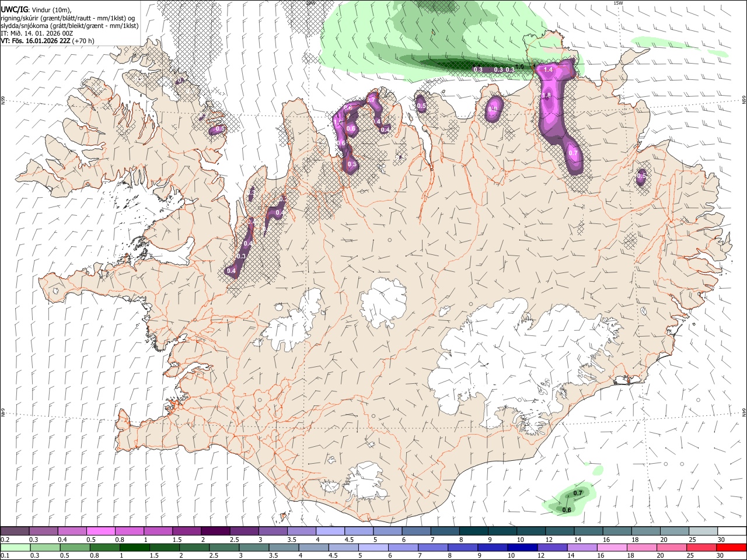Pick the dark mauve 0.2–0.3 snow legend swatch
Screen dimensions: 747x560
click(15, 531)
